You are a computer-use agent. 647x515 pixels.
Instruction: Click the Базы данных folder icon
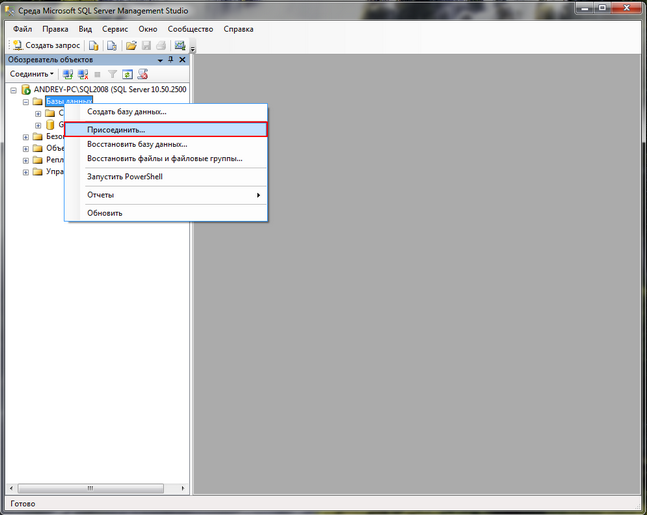[x=38, y=102]
